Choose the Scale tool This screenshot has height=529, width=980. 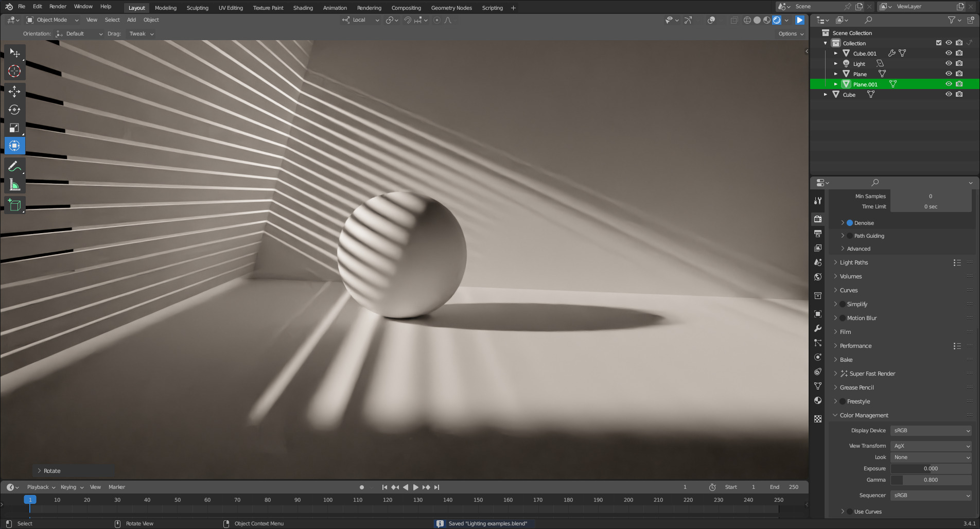tap(14, 128)
